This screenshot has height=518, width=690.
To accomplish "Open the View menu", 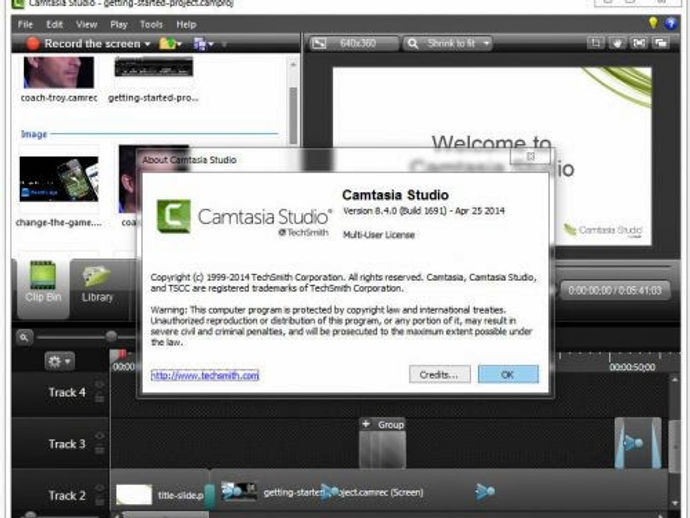I will pos(86,25).
